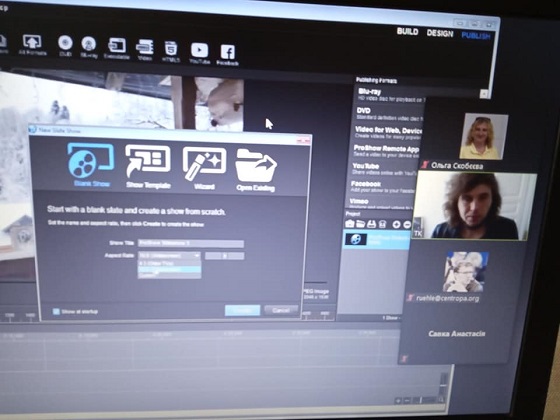Select the PUBLISH workspace tab
This screenshot has width=560, height=420.
(x=476, y=35)
